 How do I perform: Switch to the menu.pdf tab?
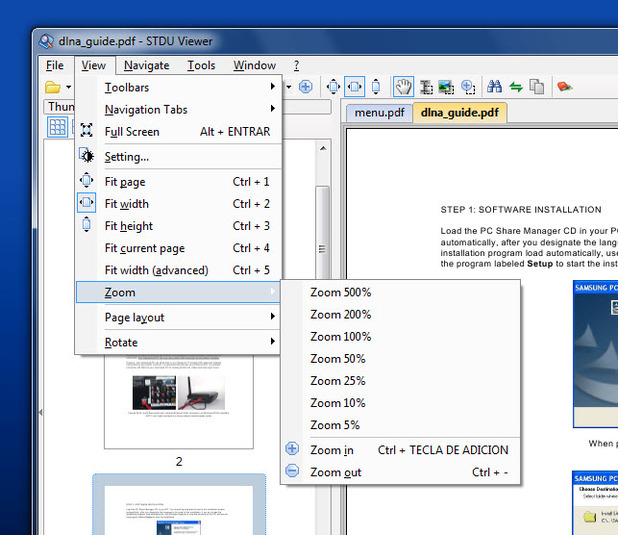(x=378, y=112)
